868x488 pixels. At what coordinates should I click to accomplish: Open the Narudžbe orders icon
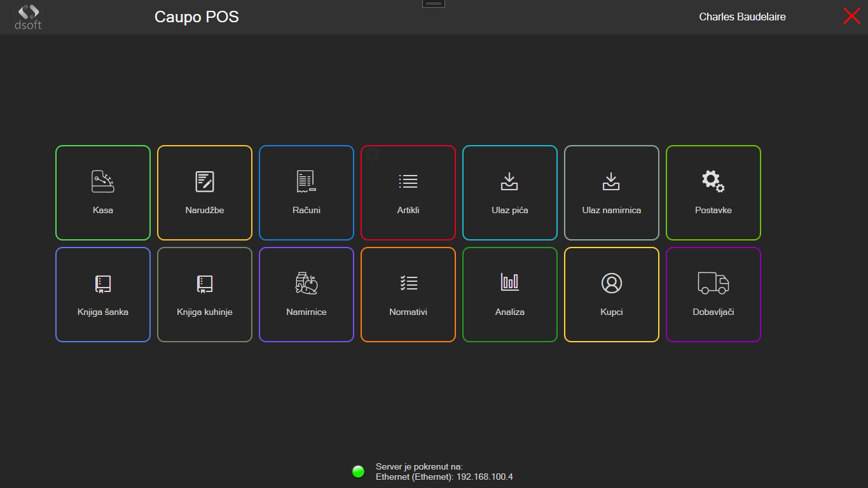coord(205,182)
